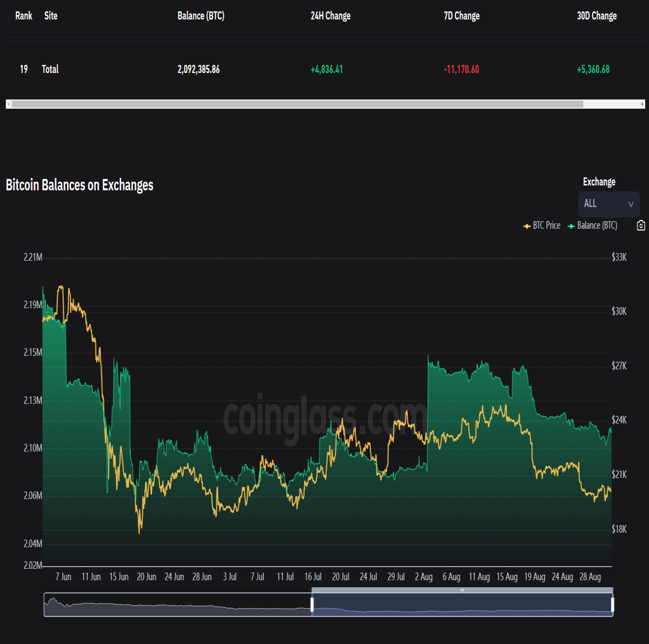Toggle the Balance (BTC) series label in legend
This screenshot has width=649, height=644.
(597, 225)
